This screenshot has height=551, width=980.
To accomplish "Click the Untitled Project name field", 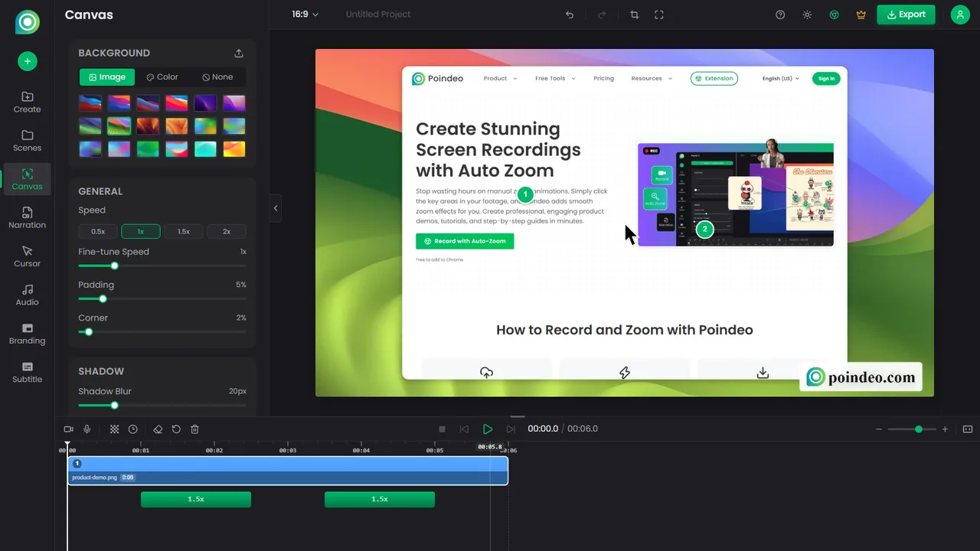I will [378, 15].
